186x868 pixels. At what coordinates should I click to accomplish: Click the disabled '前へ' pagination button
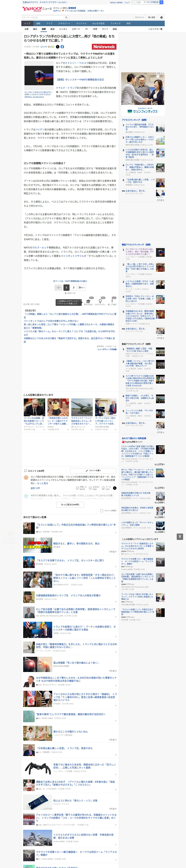pyautogui.click(x=58, y=287)
